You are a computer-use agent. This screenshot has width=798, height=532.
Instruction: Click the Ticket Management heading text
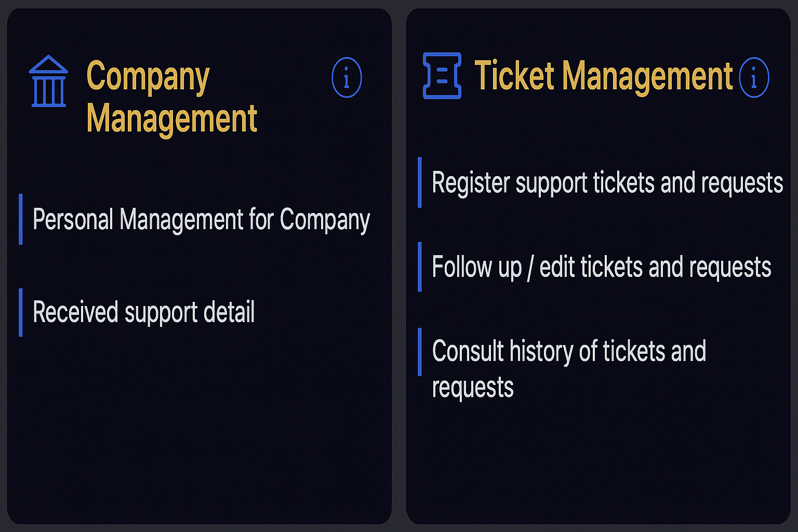(603, 76)
